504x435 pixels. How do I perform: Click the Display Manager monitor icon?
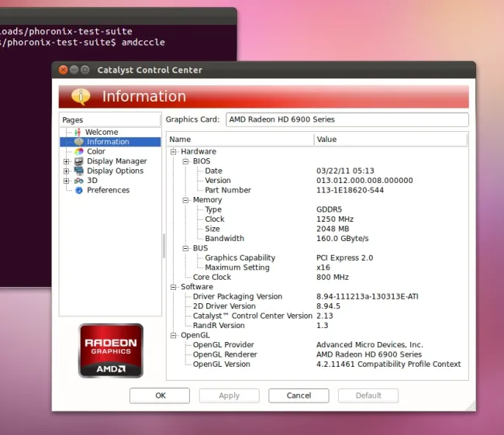point(79,161)
